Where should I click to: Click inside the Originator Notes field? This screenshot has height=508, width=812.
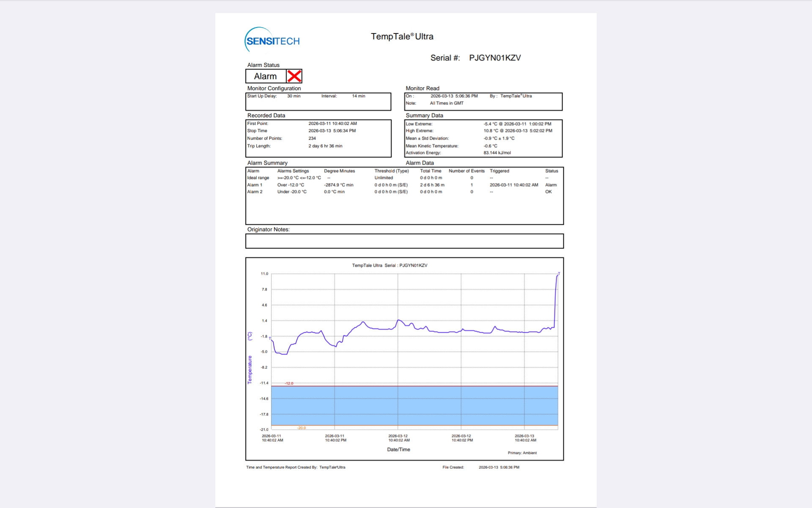point(404,241)
